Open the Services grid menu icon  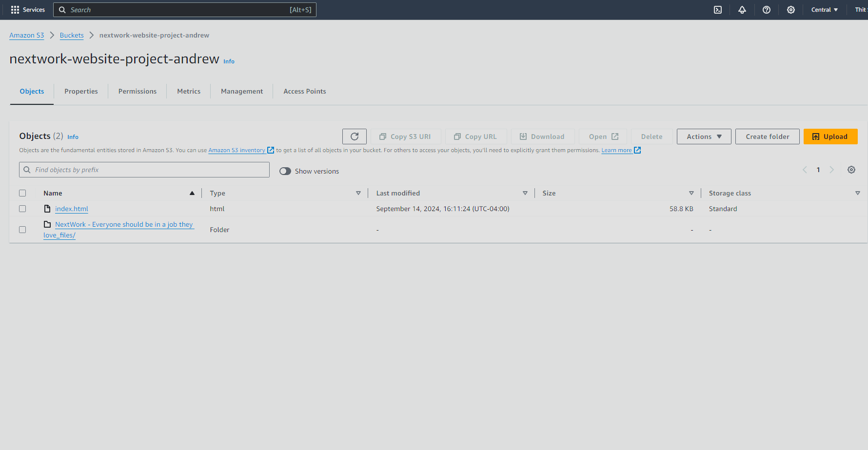15,10
